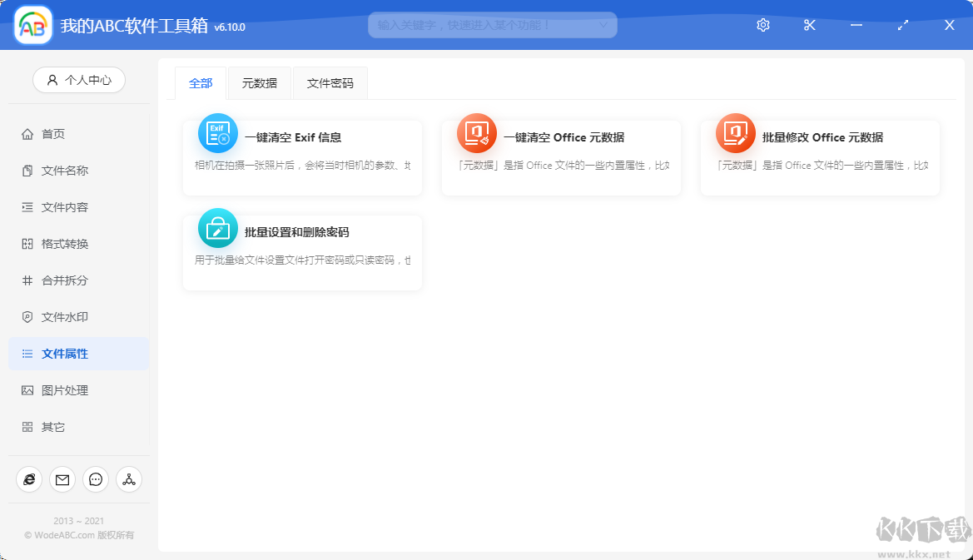Screen dimensions: 973x560
Task: Open 个人中心 personal center
Action: 78,80
